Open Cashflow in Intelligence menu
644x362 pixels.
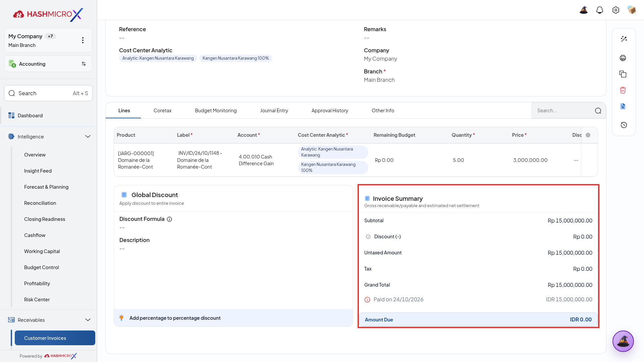point(35,235)
